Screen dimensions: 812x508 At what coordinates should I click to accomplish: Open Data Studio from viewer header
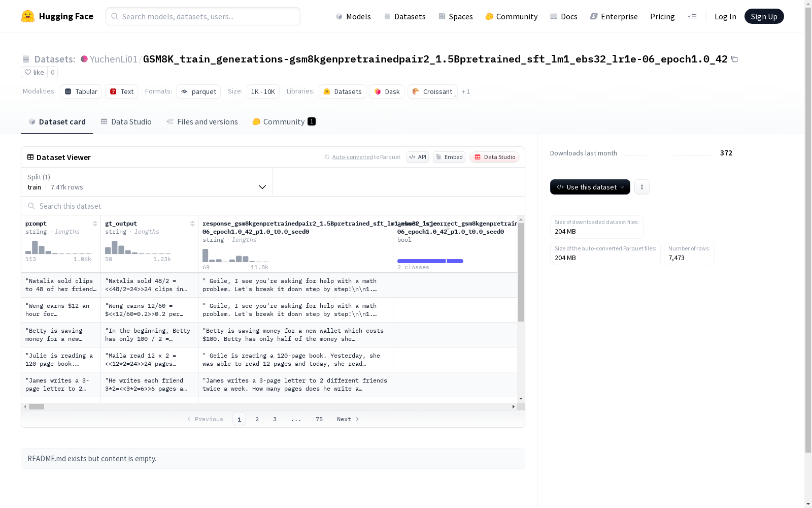(494, 157)
